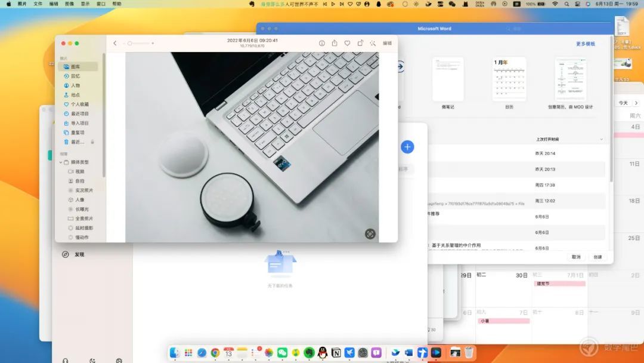This screenshot has width=644, height=363.
Task: Select 图库 in the Photos sidebar
Action: click(x=78, y=66)
